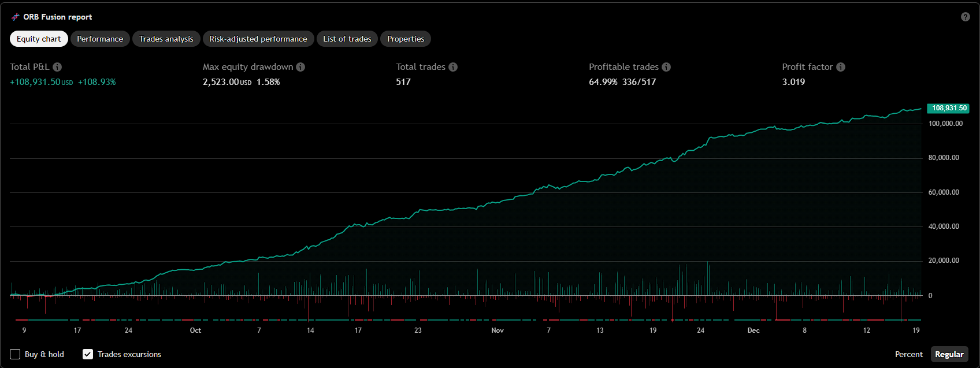Click the ORB Fusion report title
This screenshot has width=980, height=368.
click(x=58, y=17)
